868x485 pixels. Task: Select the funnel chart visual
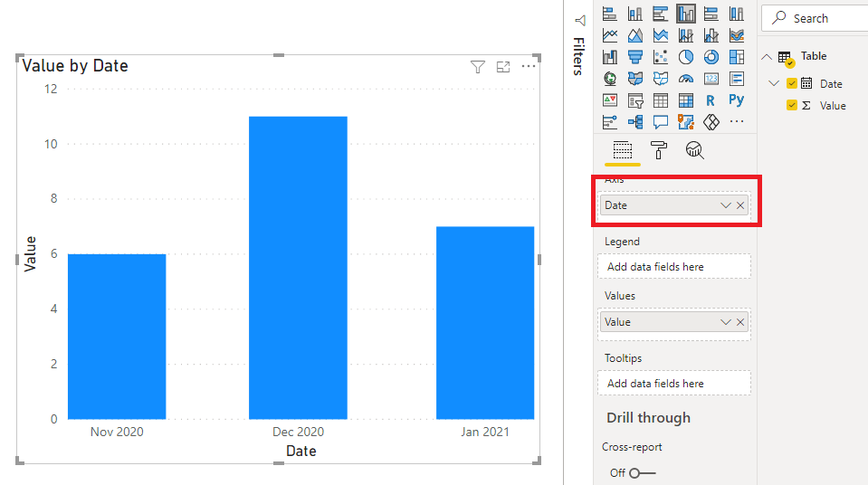(x=635, y=57)
